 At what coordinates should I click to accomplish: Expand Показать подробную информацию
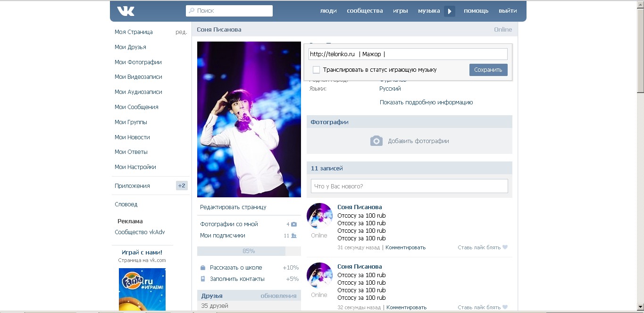(x=426, y=102)
